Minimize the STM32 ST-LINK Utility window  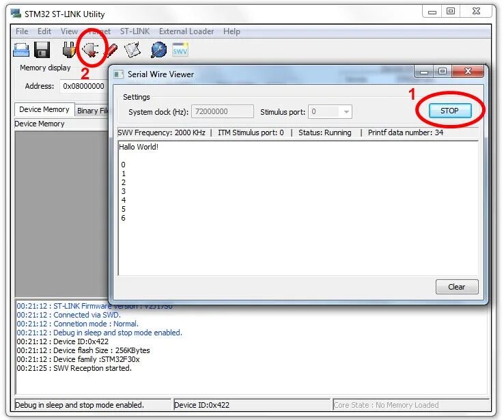coord(432,12)
